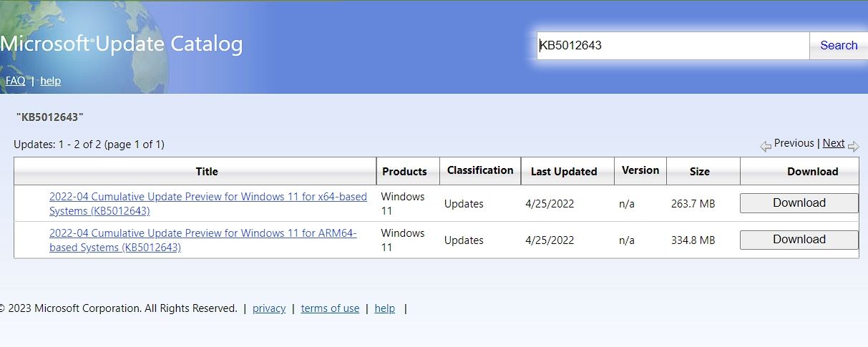Select the copyright Microsoft Corporation footer text

point(118,308)
